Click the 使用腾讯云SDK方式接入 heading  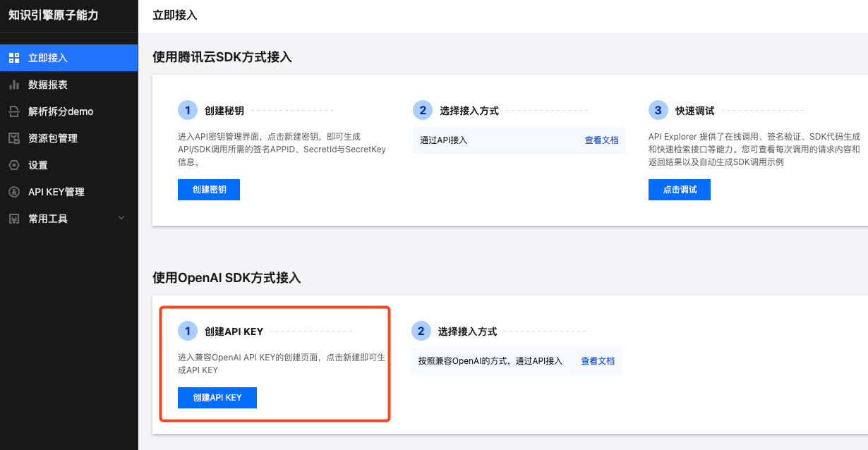[x=222, y=57]
